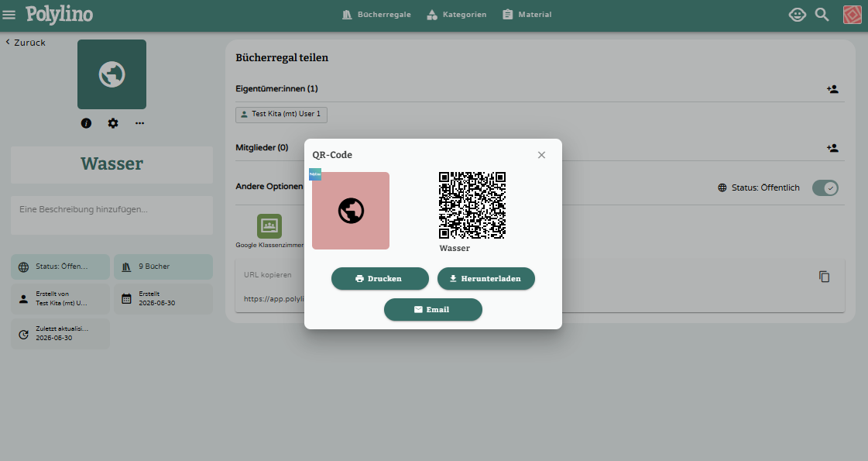
Task: Click the pink globe cover thumbnail in dialog
Action: (x=351, y=211)
